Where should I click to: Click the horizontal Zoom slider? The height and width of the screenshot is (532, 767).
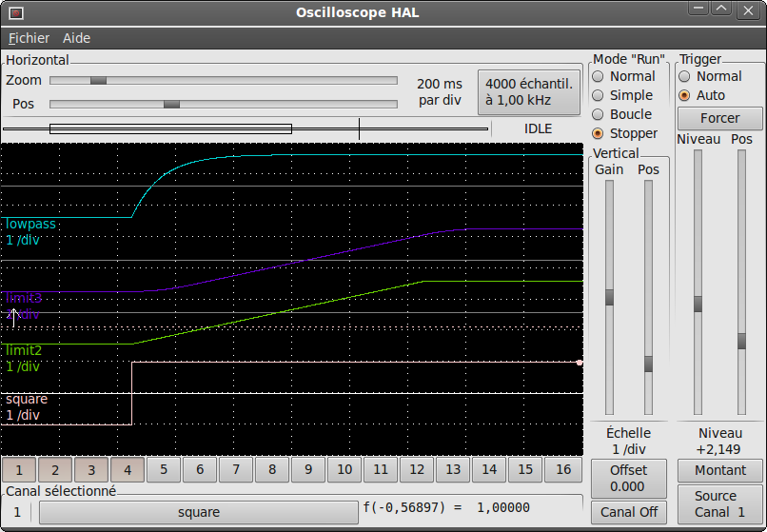pos(223,81)
